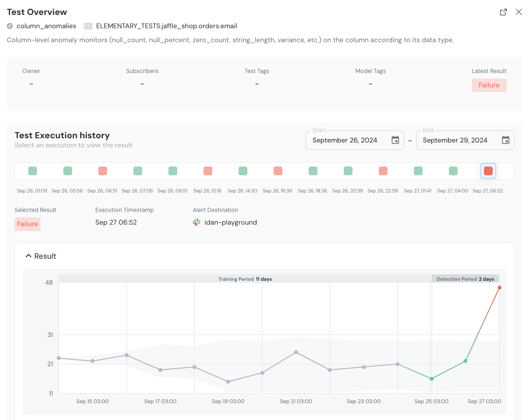This screenshot has height=420, width=531.
Task: Select the Sep 26, 18:36 execution
Action: pyautogui.click(x=313, y=171)
